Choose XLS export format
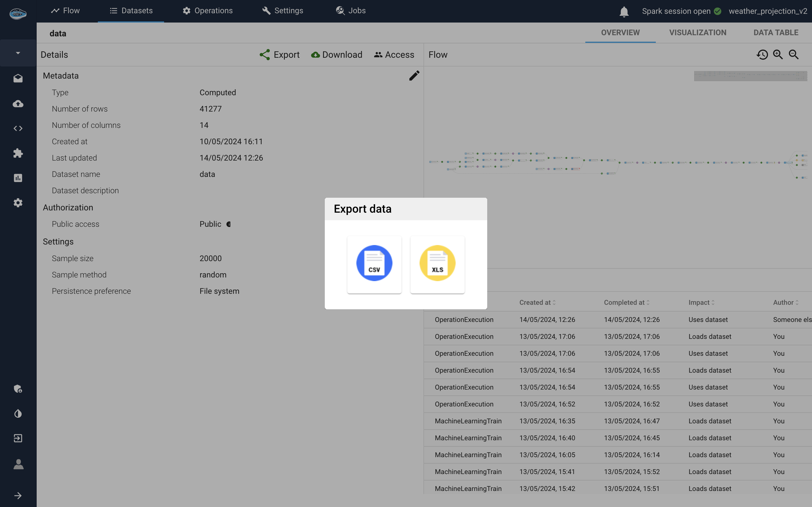812x507 pixels. 437,264
